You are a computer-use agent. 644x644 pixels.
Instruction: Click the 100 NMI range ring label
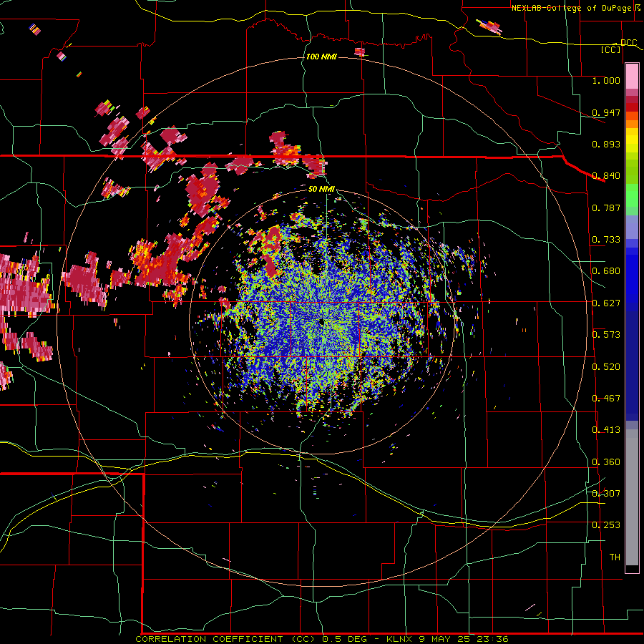(x=321, y=57)
